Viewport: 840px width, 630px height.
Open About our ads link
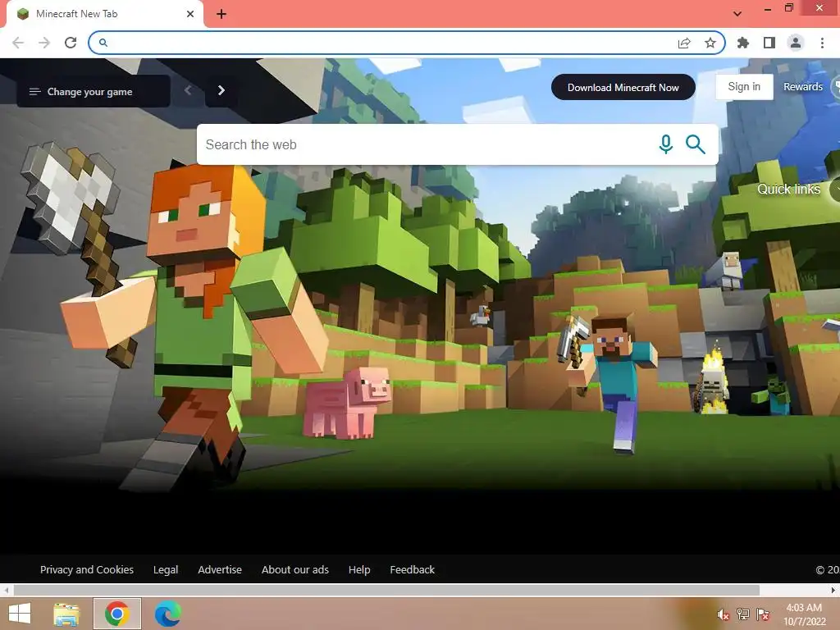point(295,570)
